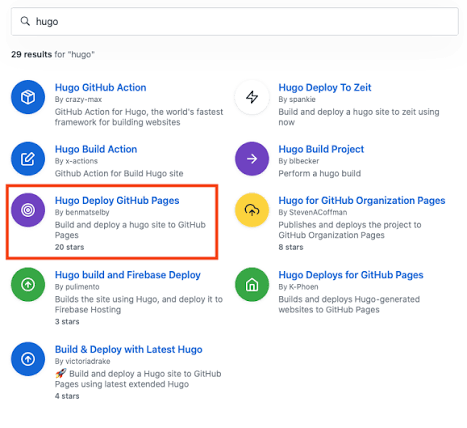Click the green upload circle icon for Firebase Deploy

[x=28, y=284]
